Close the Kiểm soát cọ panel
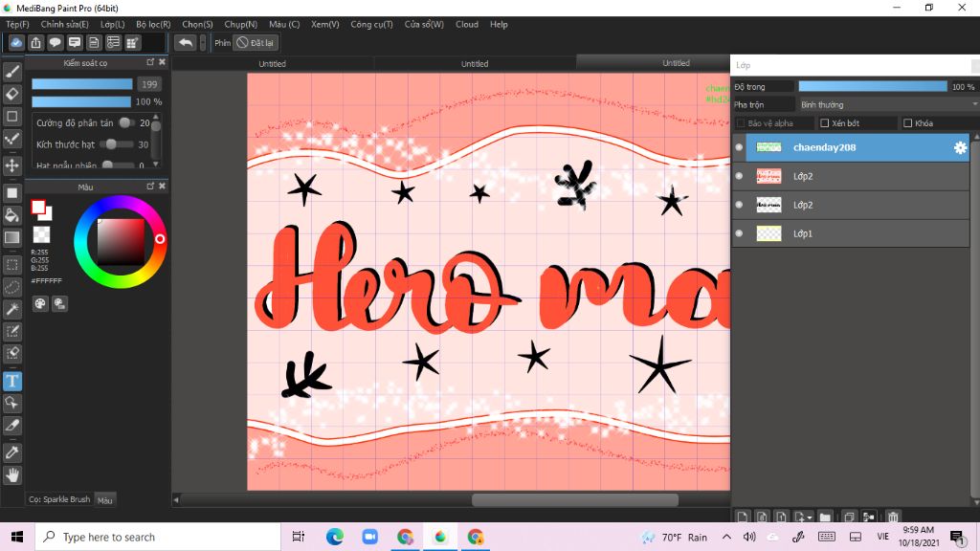This screenshot has width=980, height=551. point(162,62)
